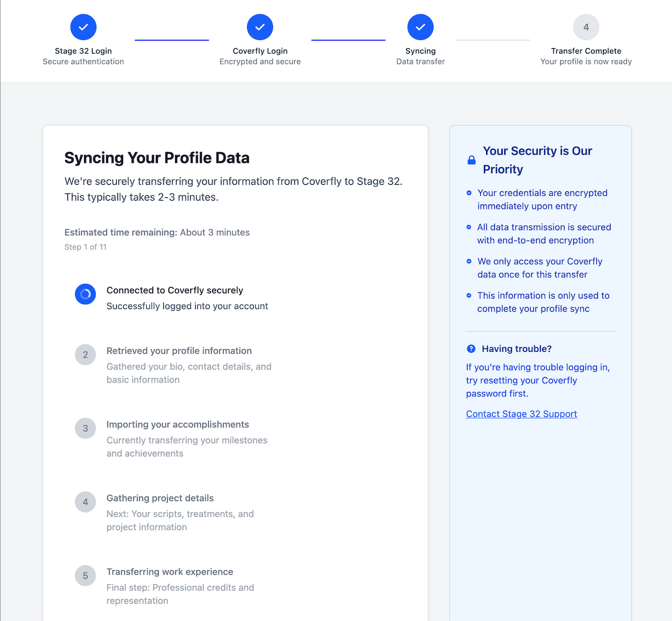672x621 pixels.
Task: Click Successfully logged into your account text
Action: coord(187,306)
